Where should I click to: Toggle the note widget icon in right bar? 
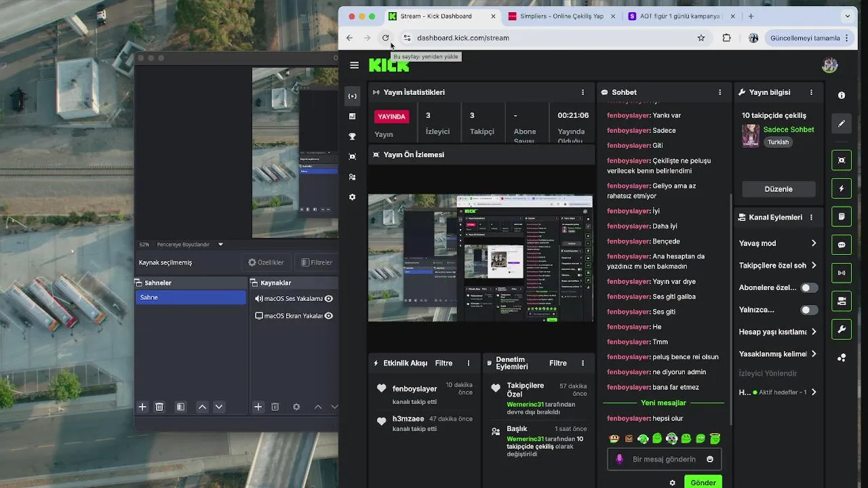(x=842, y=217)
